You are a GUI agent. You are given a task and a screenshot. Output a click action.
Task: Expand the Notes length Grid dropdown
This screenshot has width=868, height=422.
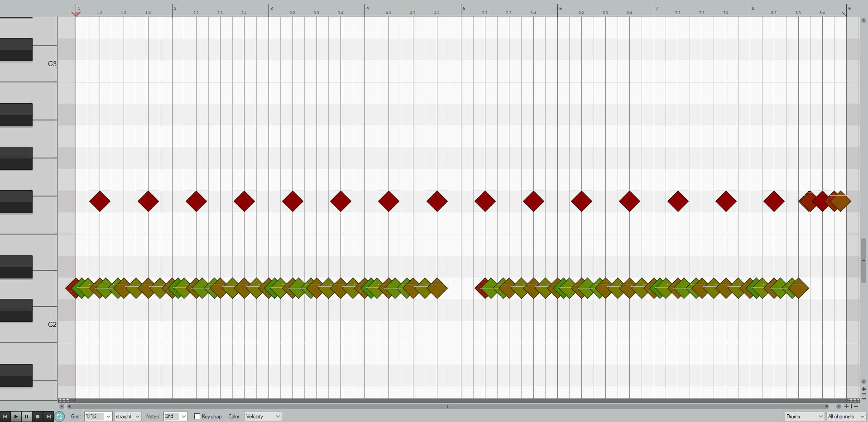point(175,417)
